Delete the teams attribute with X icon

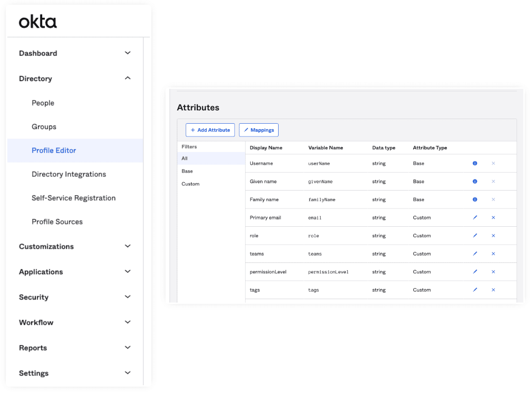[x=493, y=254]
